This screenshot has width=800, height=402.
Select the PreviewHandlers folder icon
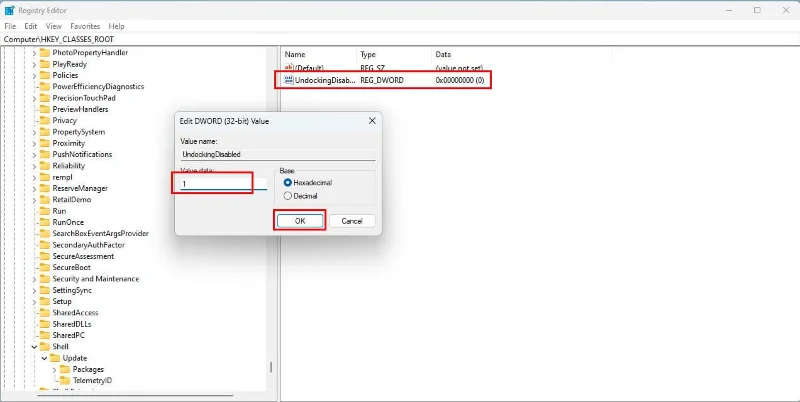pos(44,109)
